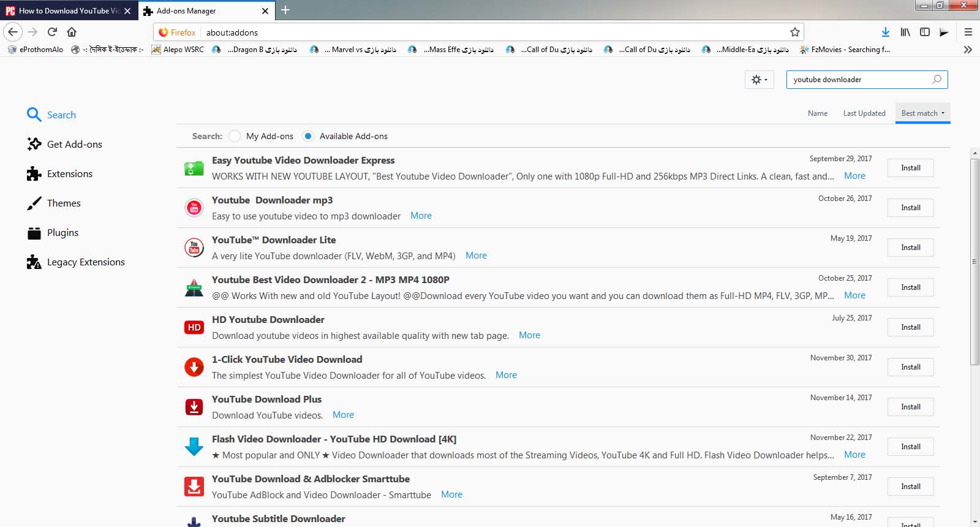Click the magnifier in add-on search box
The height and width of the screenshot is (527, 980).
[x=937, y=80]
